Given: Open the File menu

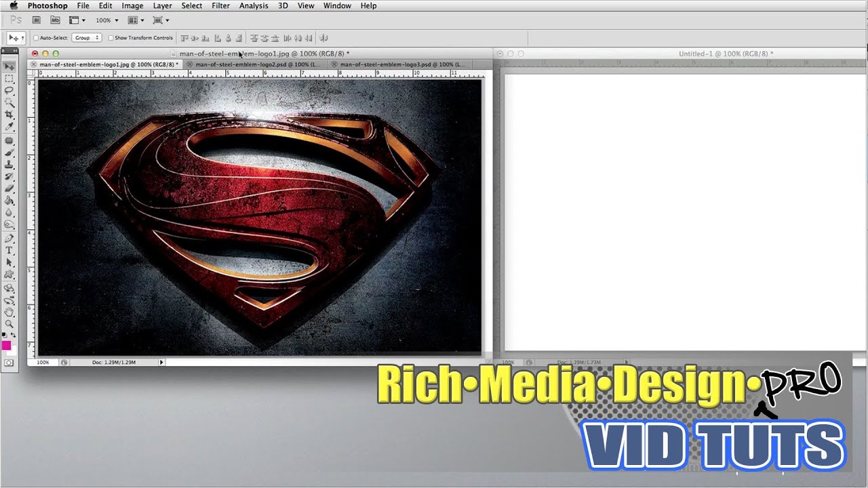Looking at the screenshot, I should (83, 5).
